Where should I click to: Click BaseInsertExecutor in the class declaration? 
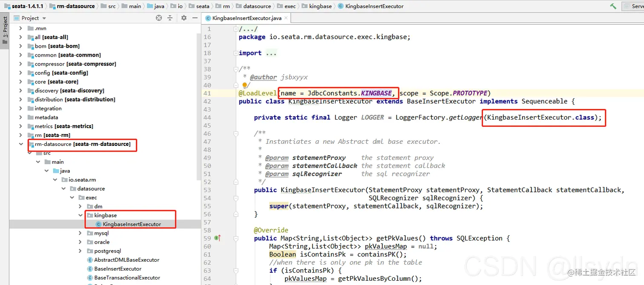441,101
